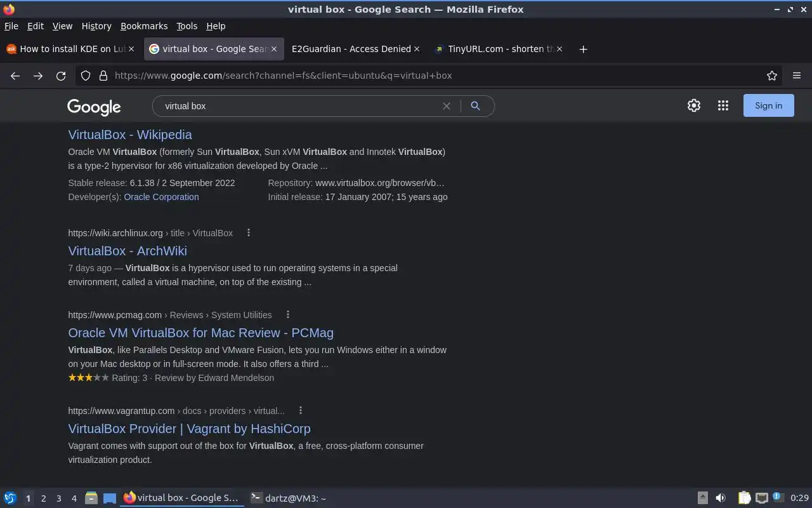
Task: Click the removable media tray icon
Action: click(x=703, y=498)
